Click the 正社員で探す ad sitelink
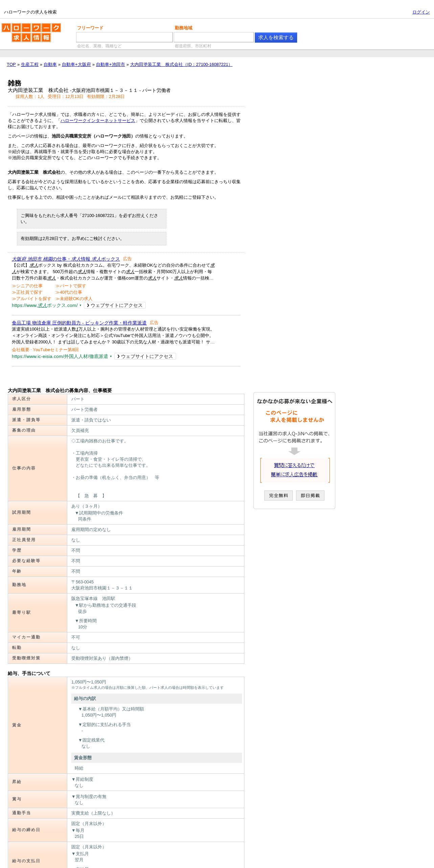434x868 pixels. tap(27, 292)
